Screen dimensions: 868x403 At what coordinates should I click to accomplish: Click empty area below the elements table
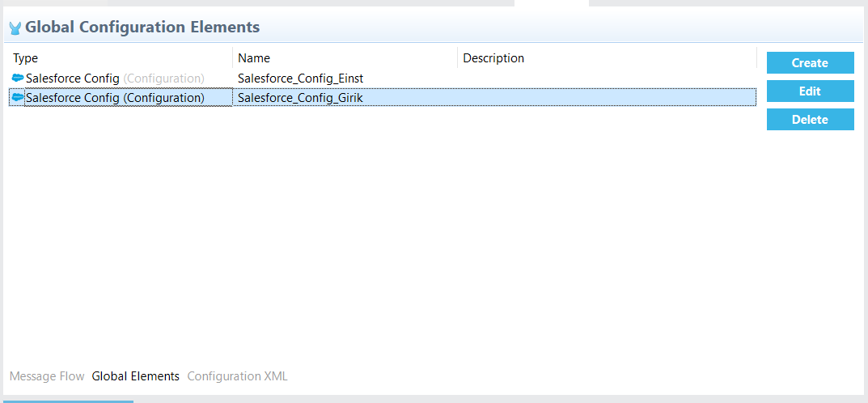[382, 232]
